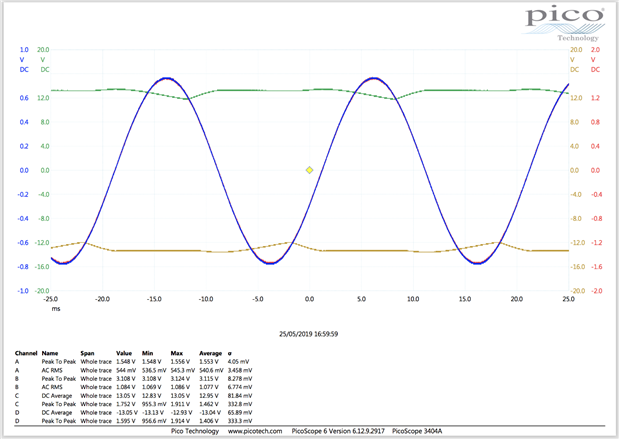Click the capture timestamp 25/05/2019 16:59:59
This screenshot has width=619, height=439.
(309, 334)
